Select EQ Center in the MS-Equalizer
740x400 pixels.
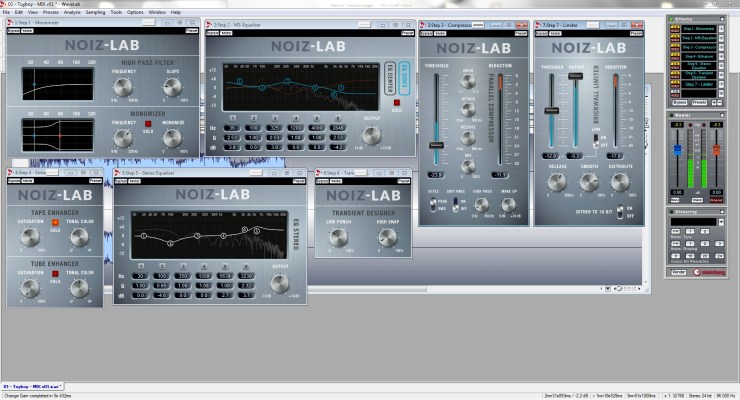click(x=390, y=78)
